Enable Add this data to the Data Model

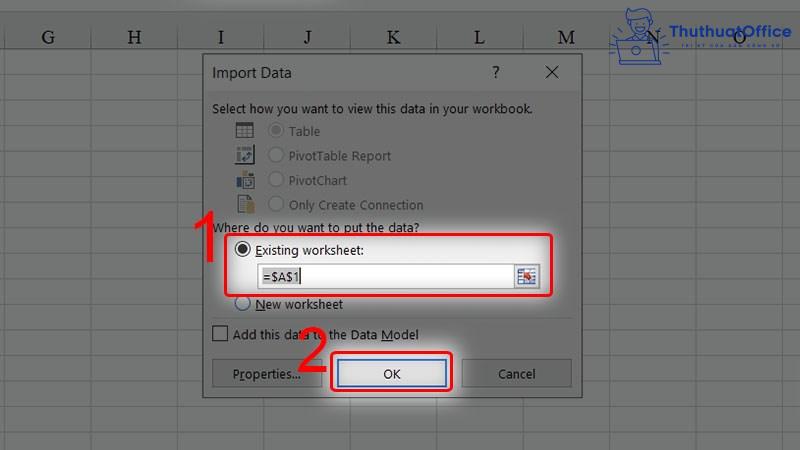220,334
